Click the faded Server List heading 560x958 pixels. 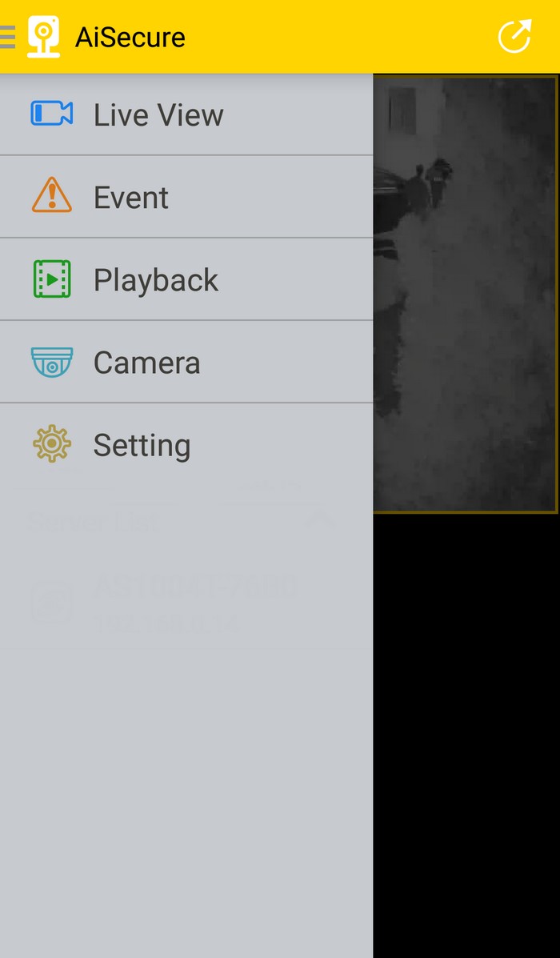click(93, 523)
